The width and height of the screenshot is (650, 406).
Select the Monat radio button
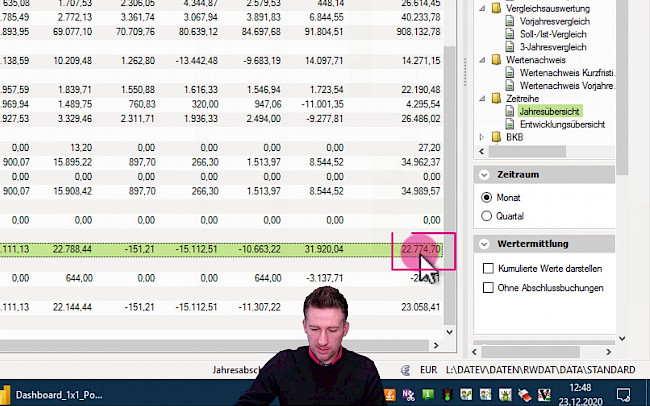pyautogui.click(x=487, y=197)
